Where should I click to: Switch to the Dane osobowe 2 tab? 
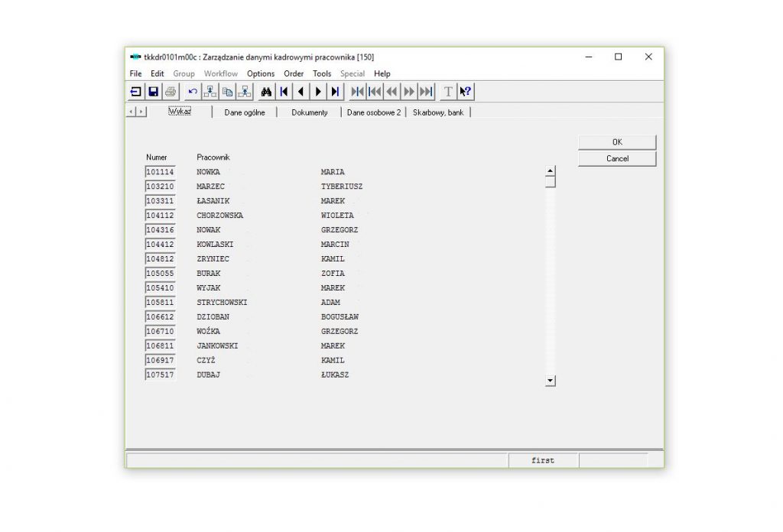pyautogui.click(x=374, y=112)
